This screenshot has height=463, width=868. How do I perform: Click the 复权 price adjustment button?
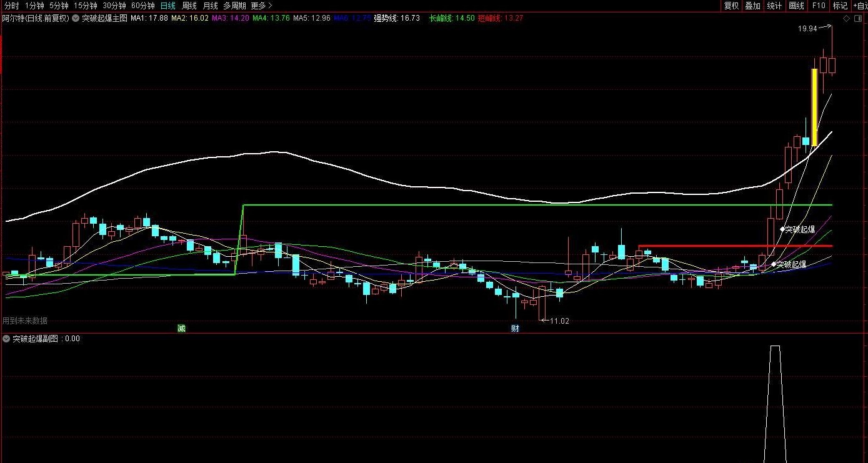pyautogui.click(x=731, y=6)
